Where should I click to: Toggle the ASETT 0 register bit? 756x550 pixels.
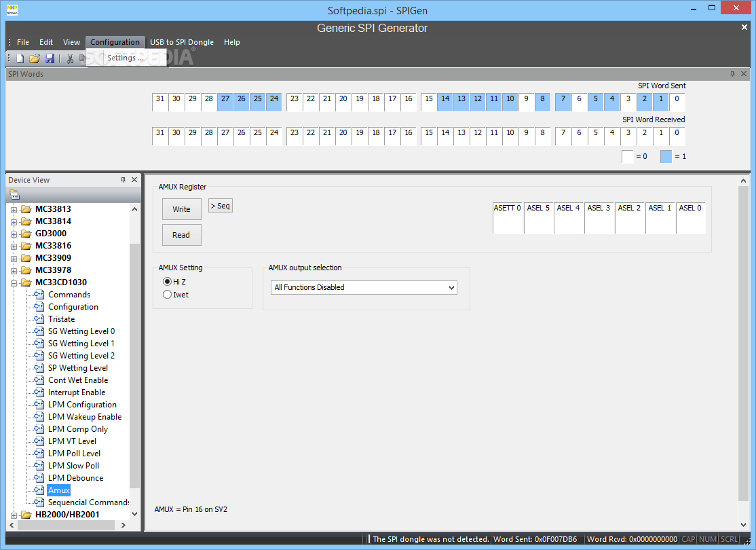(507, 218)
